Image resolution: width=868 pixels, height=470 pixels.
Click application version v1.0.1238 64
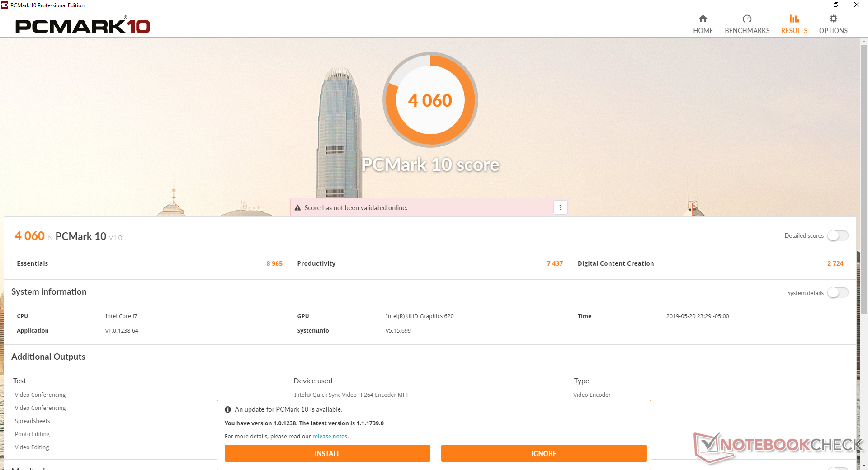coord(122,331)
